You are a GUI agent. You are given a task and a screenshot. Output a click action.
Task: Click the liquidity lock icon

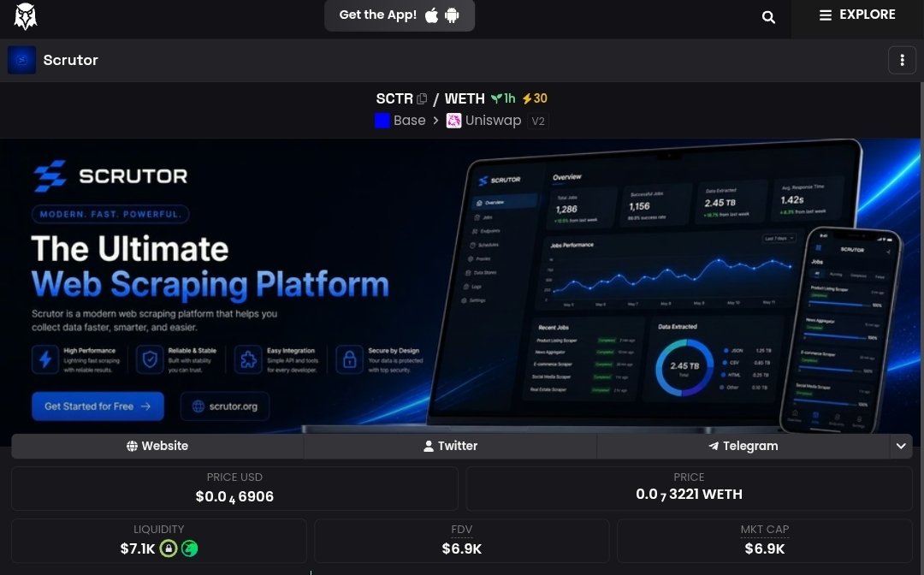[x=169, y=548]
